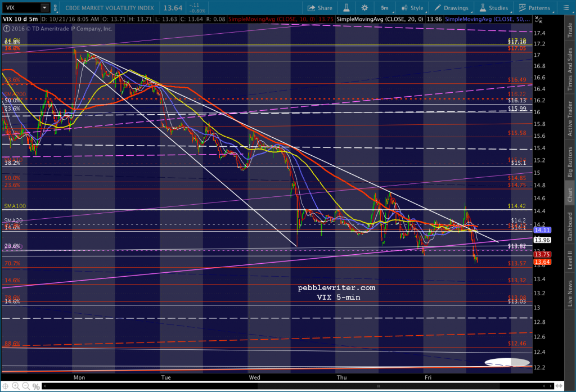Click the $13.57 price level label
Viewport: 576px width, 392px height.
click(517, 263)
